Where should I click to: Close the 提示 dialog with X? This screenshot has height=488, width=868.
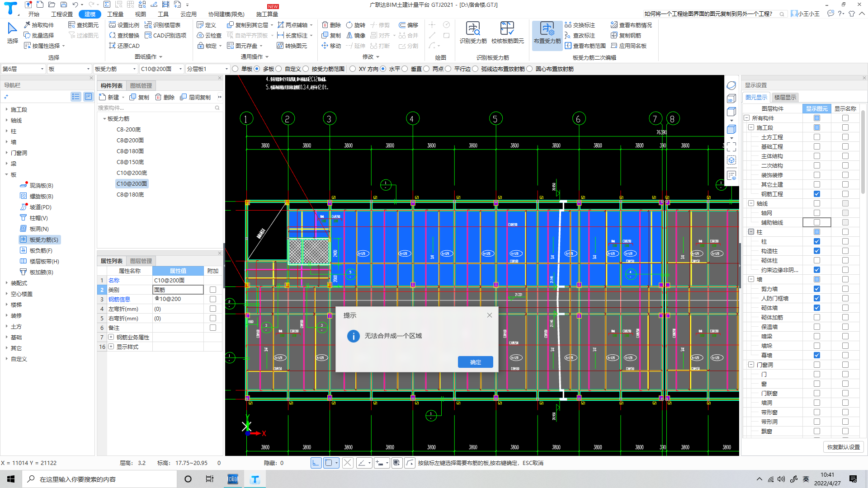pos(489,315)
